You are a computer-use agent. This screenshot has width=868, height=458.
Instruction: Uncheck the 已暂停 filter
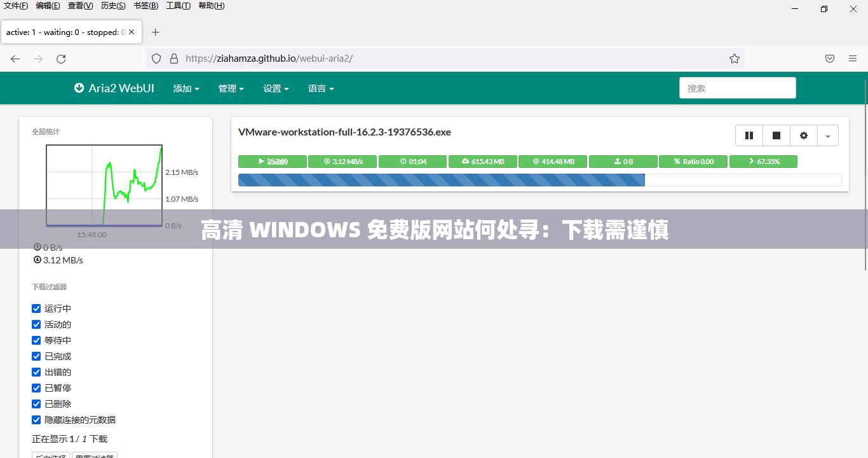pos(36,388)
